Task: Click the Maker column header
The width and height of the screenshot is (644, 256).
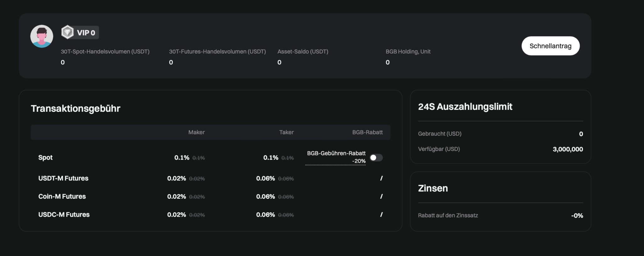Action: pos(196,132)
